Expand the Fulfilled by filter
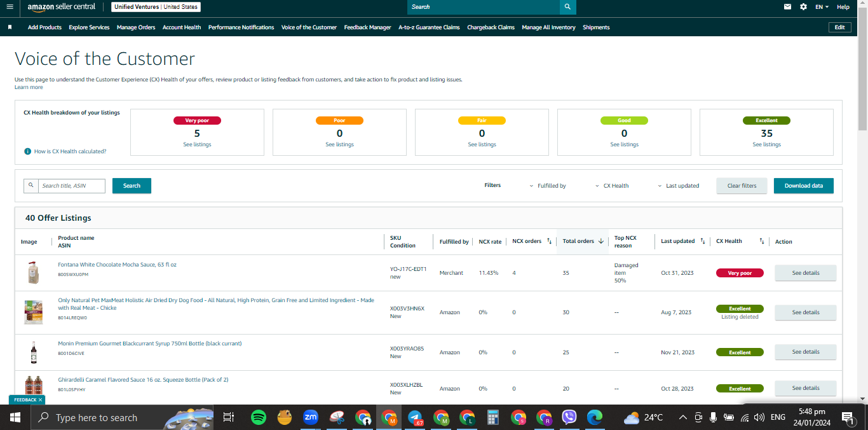The height and width of the screenshot is (430, 868). (548, 186)
